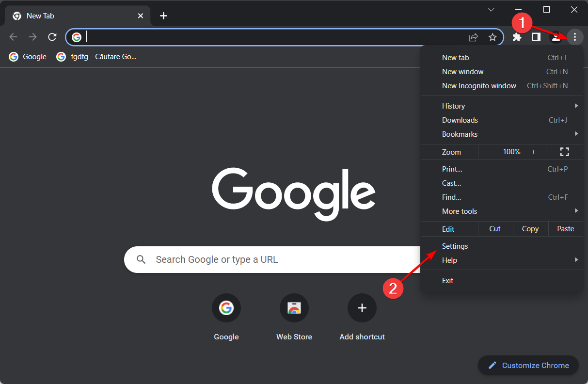Choose Find... in the menu

(502, 197)
